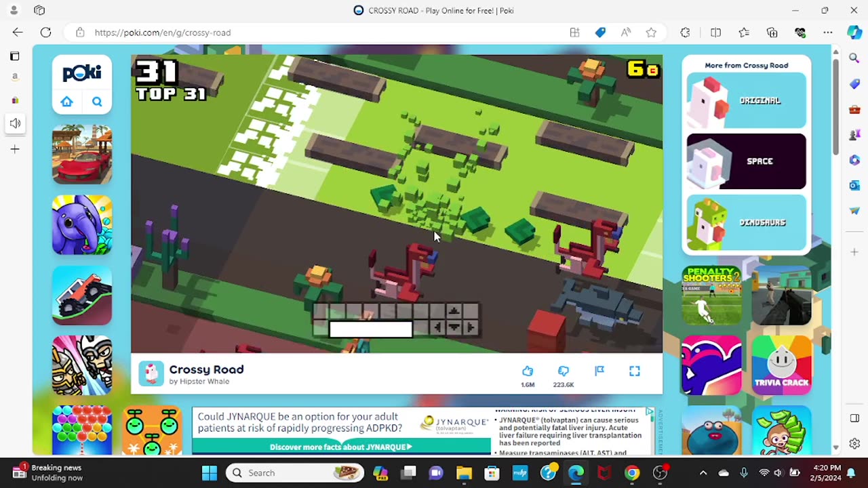Viewport: 868px width, 488px height.
Task: Click the Crossy Road game title
Action: point(206,369)
